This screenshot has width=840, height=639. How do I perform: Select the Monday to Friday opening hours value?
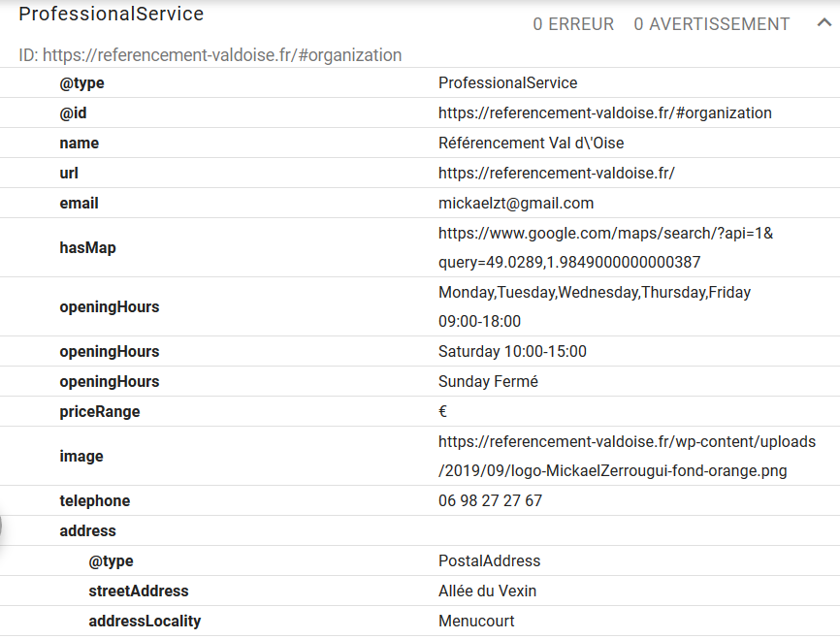(x=595, y=306)
